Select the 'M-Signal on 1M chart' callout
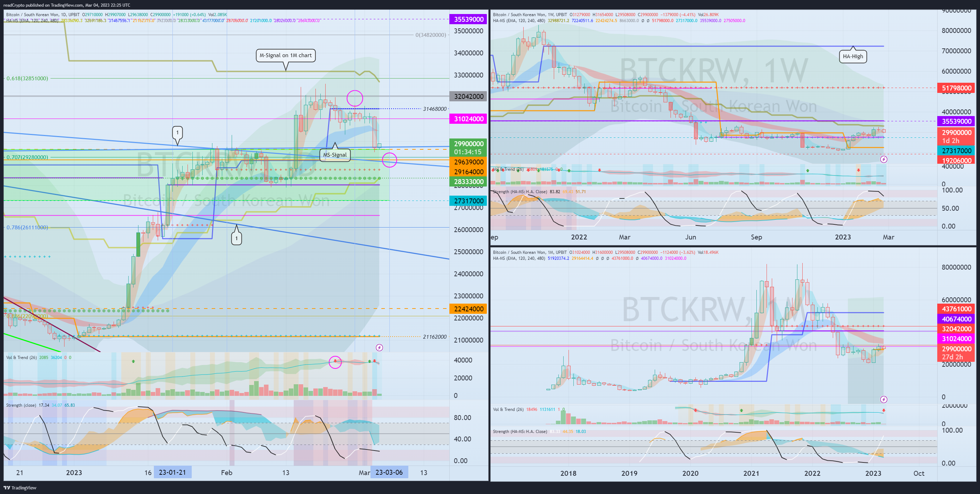Image resolution: width=980 pixels, height=494 pixels. [x=286, y=55]
